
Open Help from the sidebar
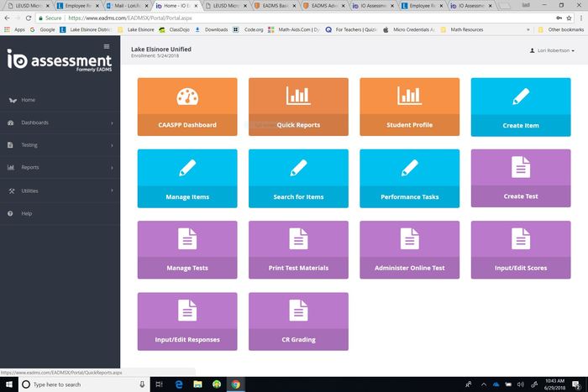(27, 214)
